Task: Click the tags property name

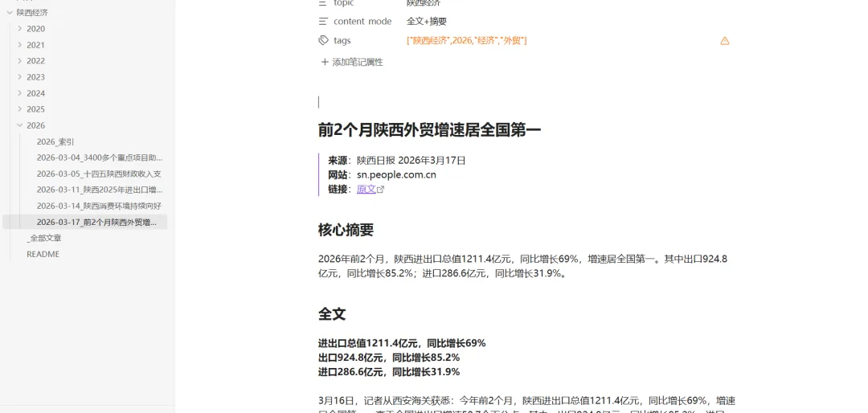Action: point(342,40)
